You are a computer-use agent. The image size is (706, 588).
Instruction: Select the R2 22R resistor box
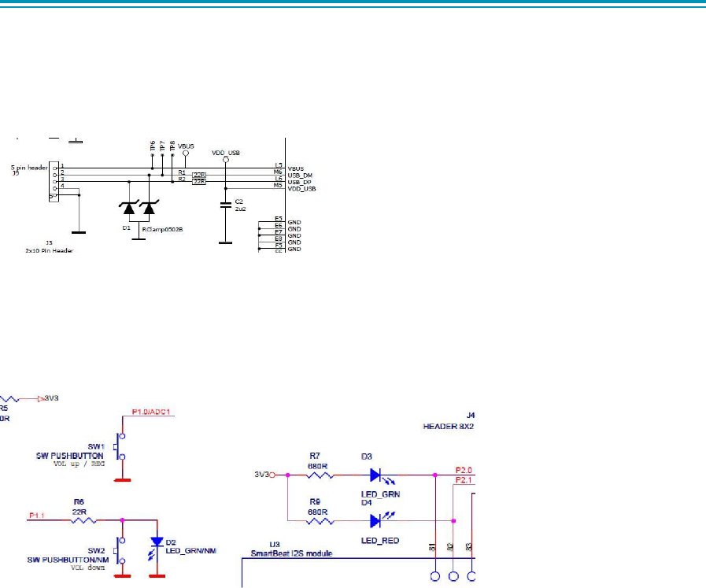[199, 182]
